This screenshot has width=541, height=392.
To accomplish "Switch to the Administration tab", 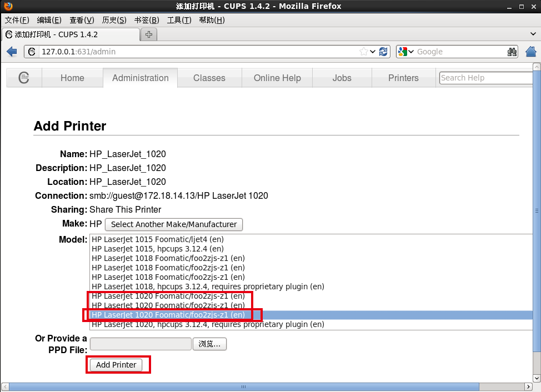I will tap(141, 78).
